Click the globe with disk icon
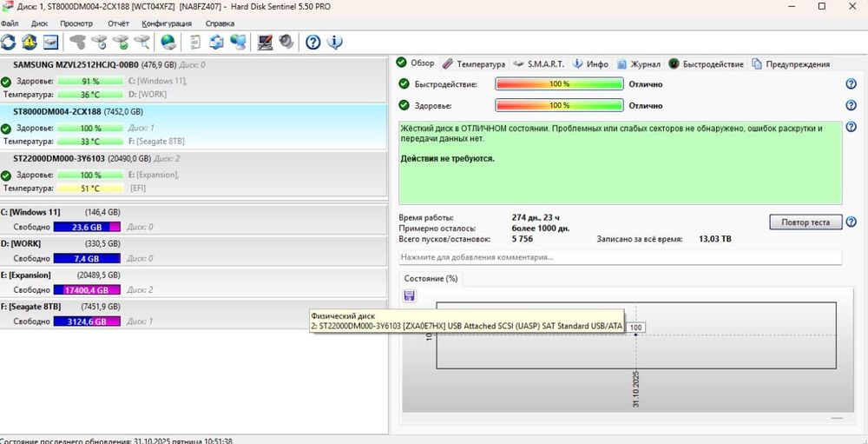 (168, 42)
